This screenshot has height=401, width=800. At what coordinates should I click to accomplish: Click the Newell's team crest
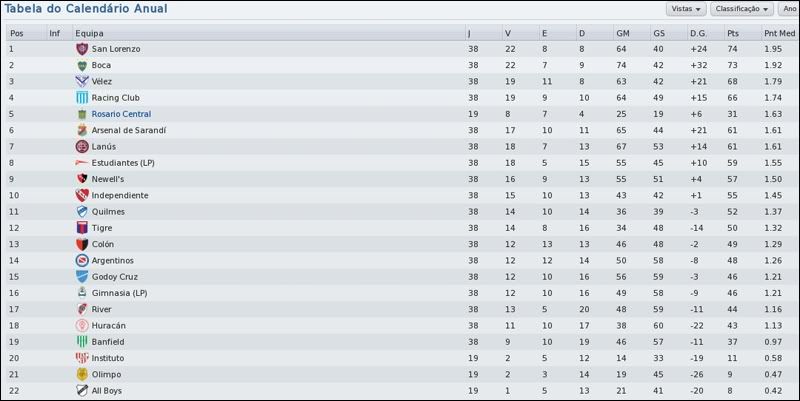82,179
